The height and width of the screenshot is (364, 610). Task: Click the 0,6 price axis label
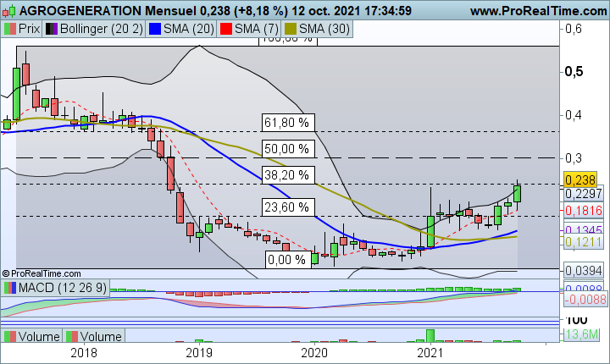(x=574, y=29)
